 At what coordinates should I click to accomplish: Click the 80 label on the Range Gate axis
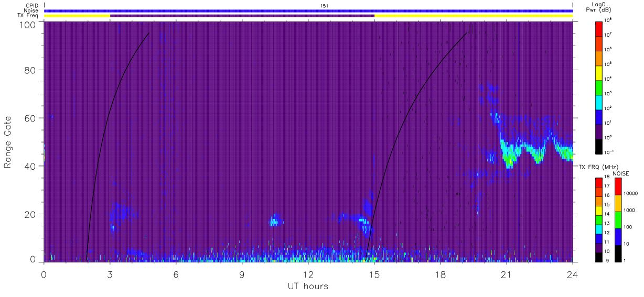coord(31,70)
